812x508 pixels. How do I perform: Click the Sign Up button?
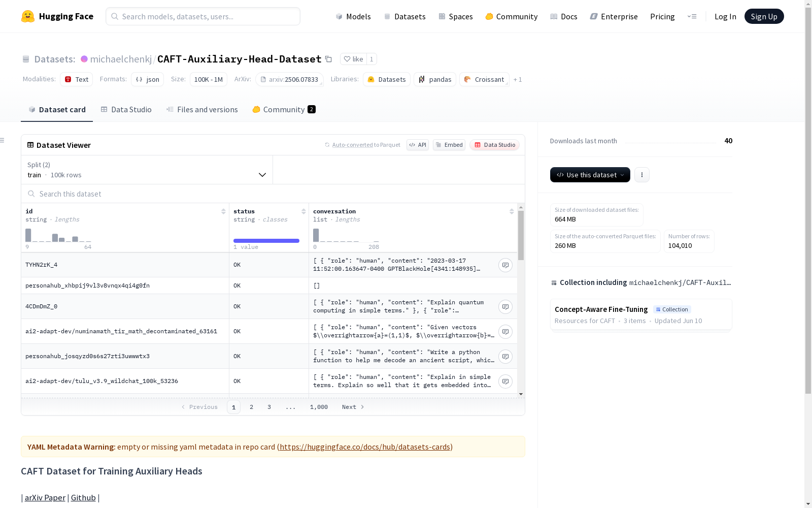pyautogui.click(x=764, y=16)
